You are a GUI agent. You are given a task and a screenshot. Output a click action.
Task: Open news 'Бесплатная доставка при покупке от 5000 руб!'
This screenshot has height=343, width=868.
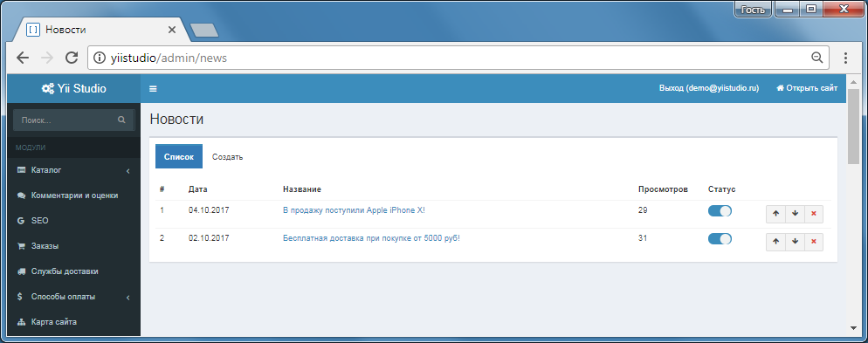tap(371, 238)
